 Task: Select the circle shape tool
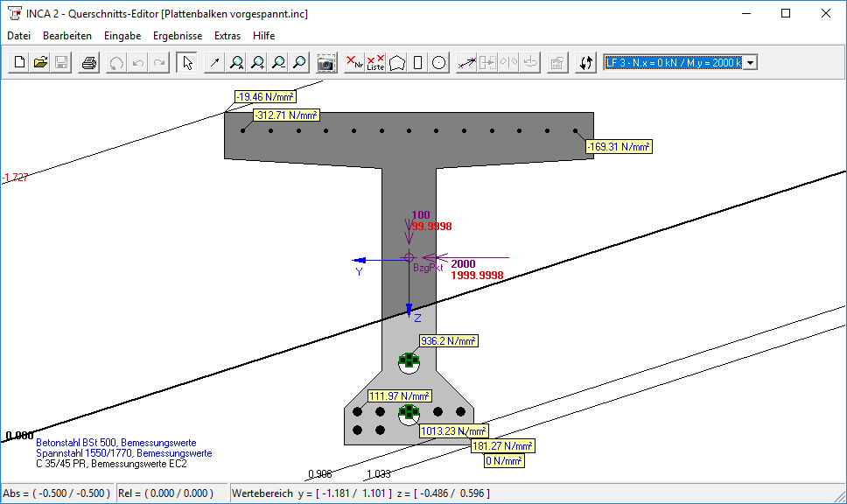click(439, 62)
